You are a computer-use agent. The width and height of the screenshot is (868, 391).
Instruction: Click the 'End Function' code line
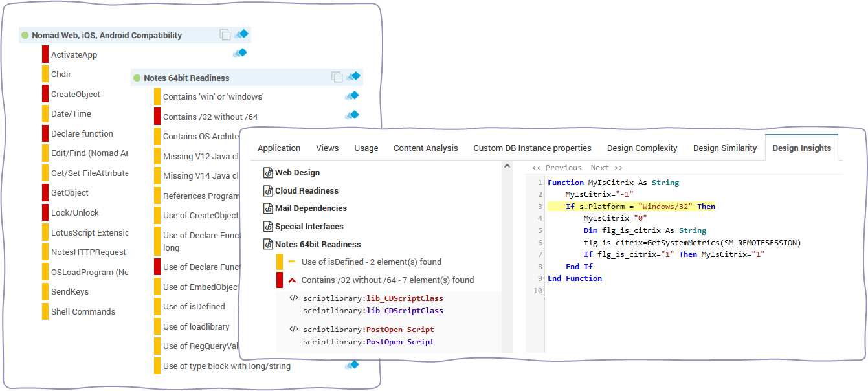pos(575,278)
